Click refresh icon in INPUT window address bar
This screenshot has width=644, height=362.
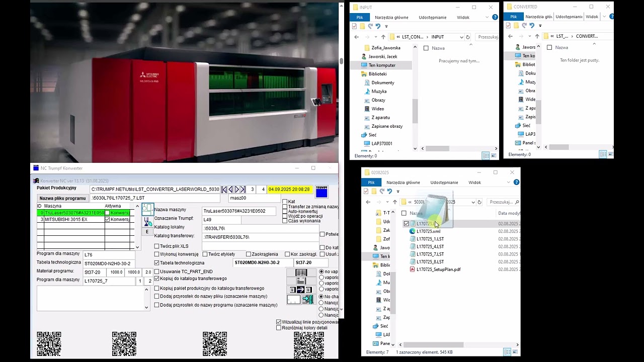point(468,37)
